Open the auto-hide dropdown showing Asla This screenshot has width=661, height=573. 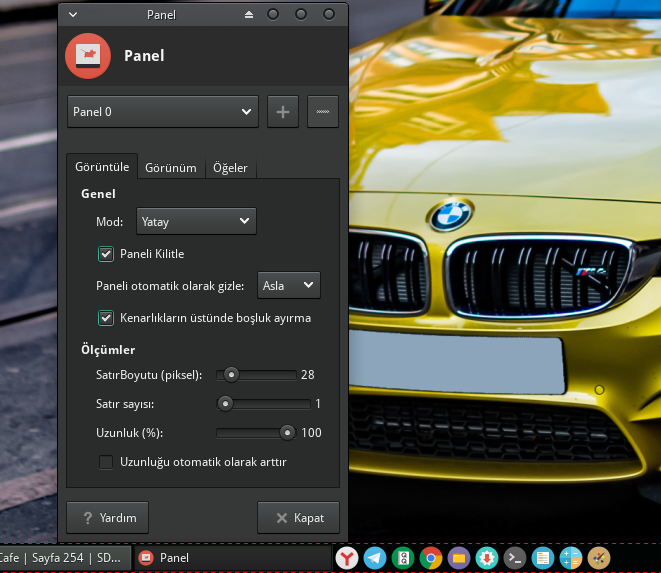(288, 285)
